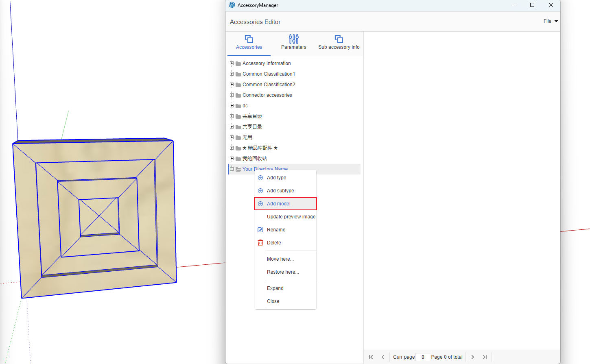Expand the Connector accessories tree node
Viewport: 590px width, 364px height.
(232, 95)
